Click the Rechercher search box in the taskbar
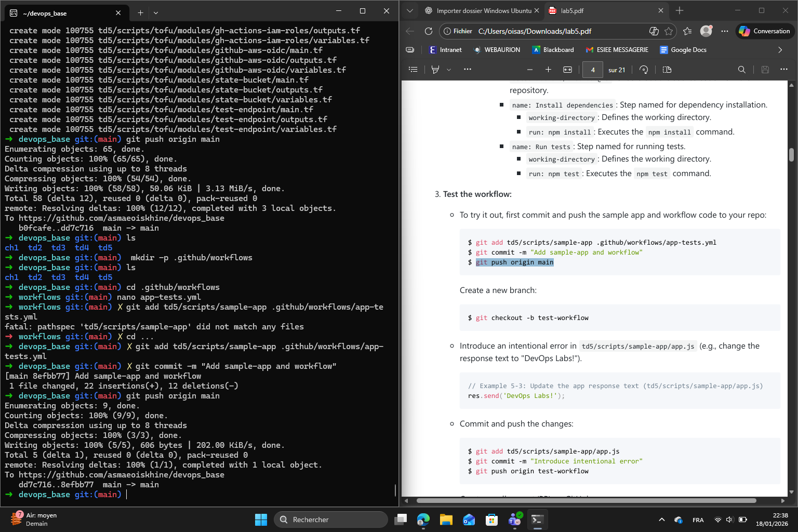Viewport: 798px width, 532px height. tap(331, 519)
